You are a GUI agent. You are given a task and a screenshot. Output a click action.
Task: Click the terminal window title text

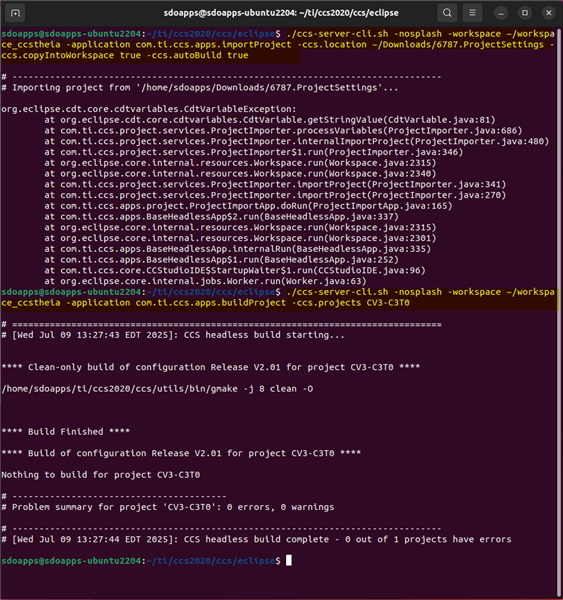[281, 13]
